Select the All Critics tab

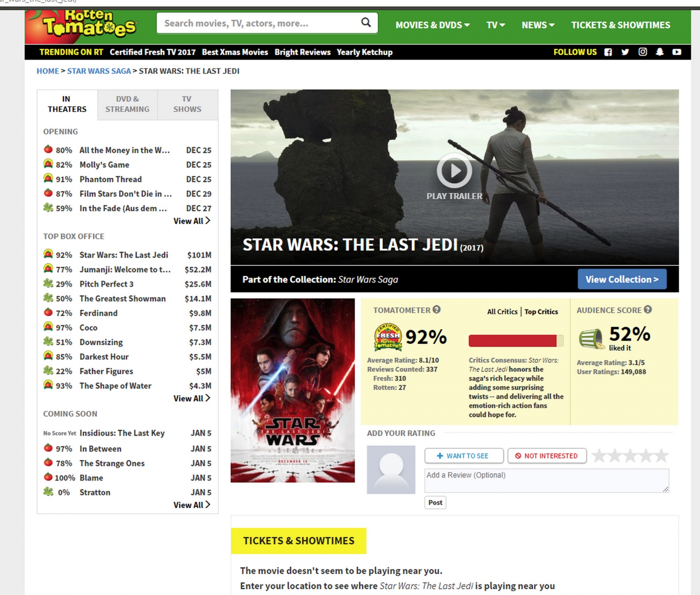pos(502,311)
